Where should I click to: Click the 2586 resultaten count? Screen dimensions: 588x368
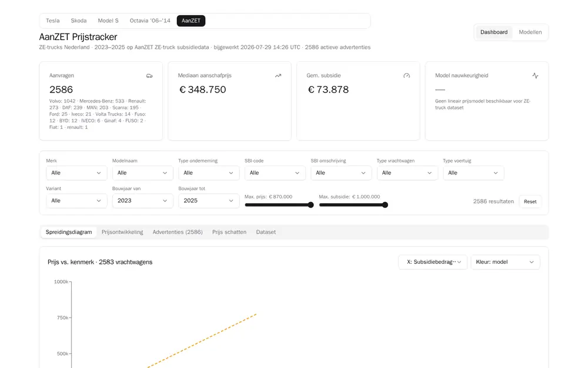point(493,201)
